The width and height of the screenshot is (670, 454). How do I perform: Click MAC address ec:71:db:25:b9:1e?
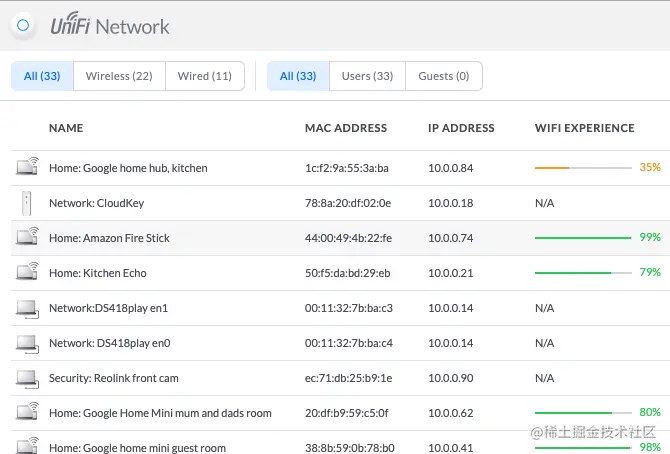(x=348, y=378)
